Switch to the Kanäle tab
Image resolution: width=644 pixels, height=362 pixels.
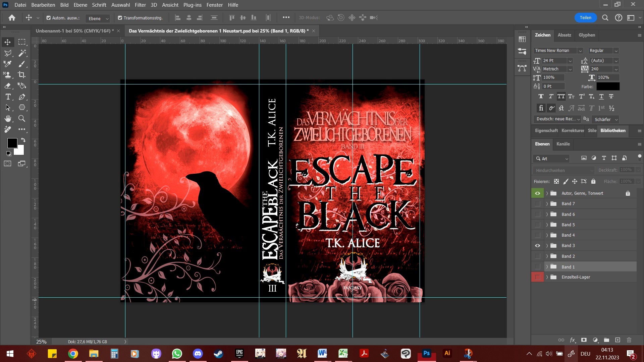(563, 144)
